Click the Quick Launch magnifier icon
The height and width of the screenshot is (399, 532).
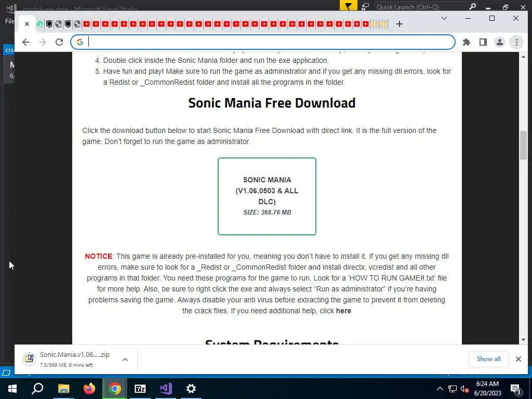[x=472, y=6]
